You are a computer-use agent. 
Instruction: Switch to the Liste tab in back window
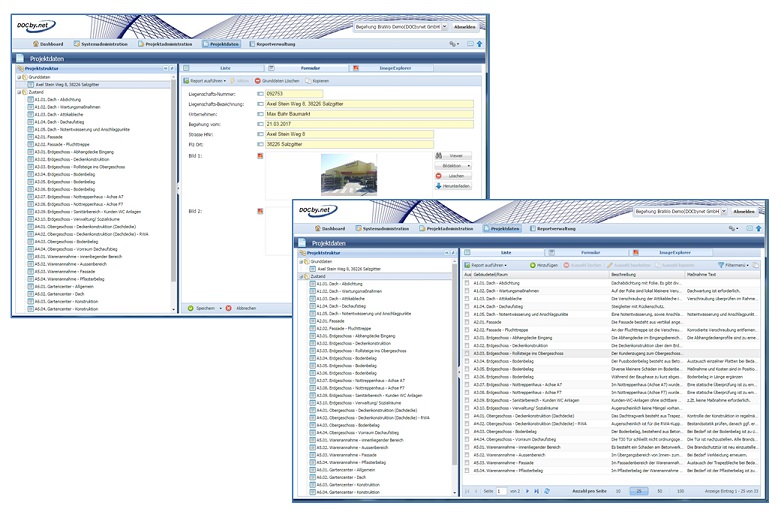pos(225,68)
